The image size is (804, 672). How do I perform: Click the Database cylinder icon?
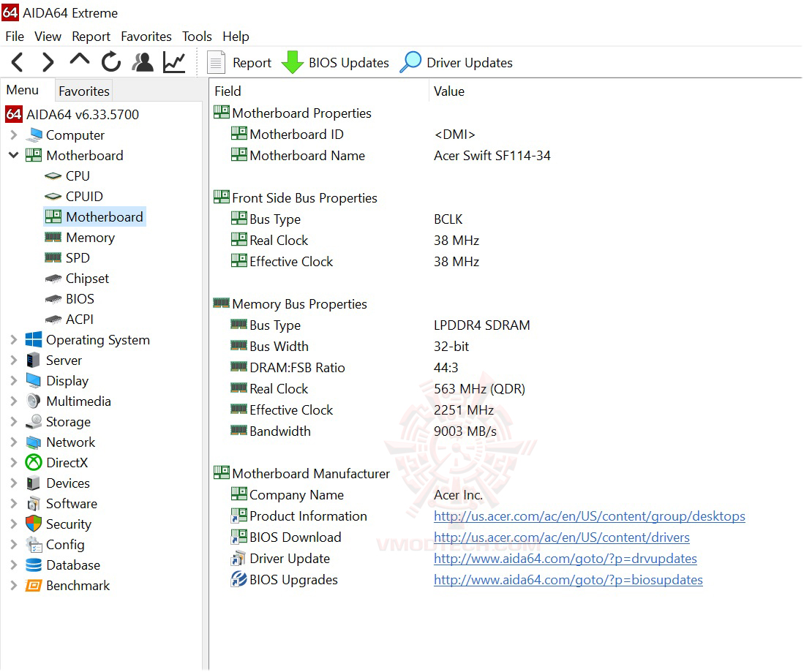pyautogui.click(x=34, y=565)
